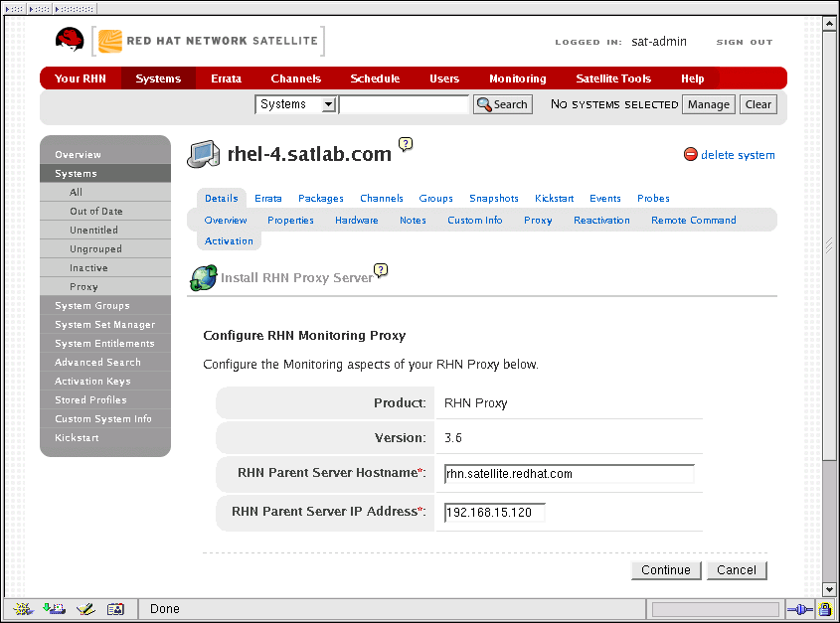The image size is (840, 623).
Task: Click the vertical scrollbar down arrow
Action: 829,590
